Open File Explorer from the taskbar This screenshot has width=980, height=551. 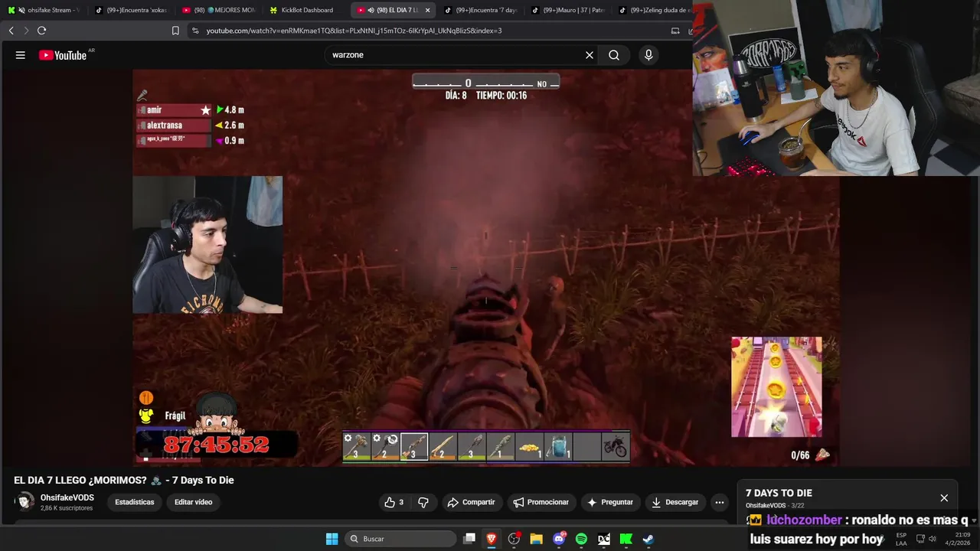pos(536,539)
